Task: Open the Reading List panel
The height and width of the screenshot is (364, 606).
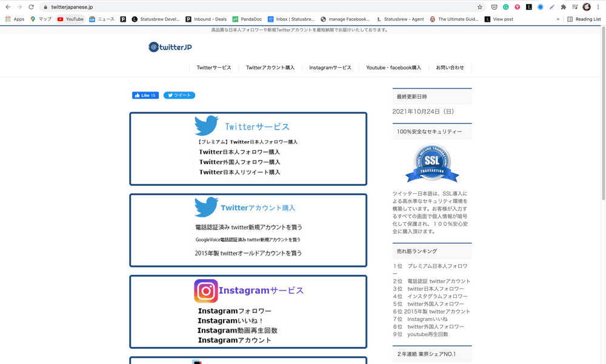Action: coord(584,19)
